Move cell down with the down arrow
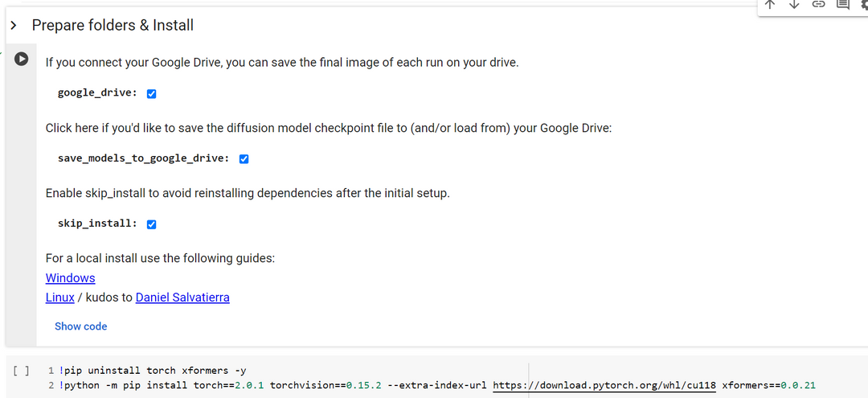 pos(794,4)
